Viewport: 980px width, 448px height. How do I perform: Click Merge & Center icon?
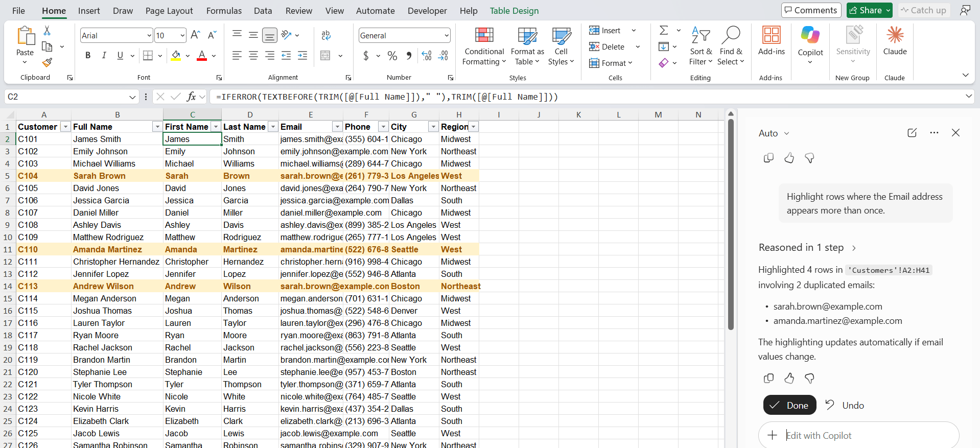point(325,55)
